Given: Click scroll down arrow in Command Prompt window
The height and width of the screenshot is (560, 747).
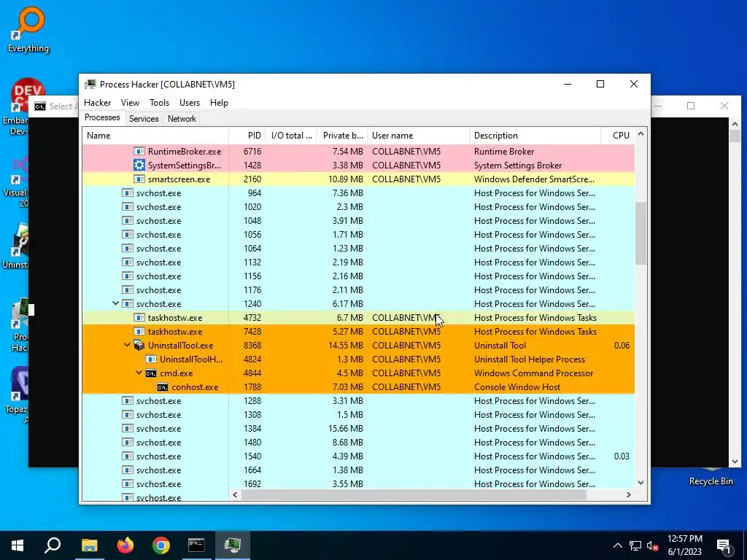Looking at the screenshot, I should click(734, 461).
